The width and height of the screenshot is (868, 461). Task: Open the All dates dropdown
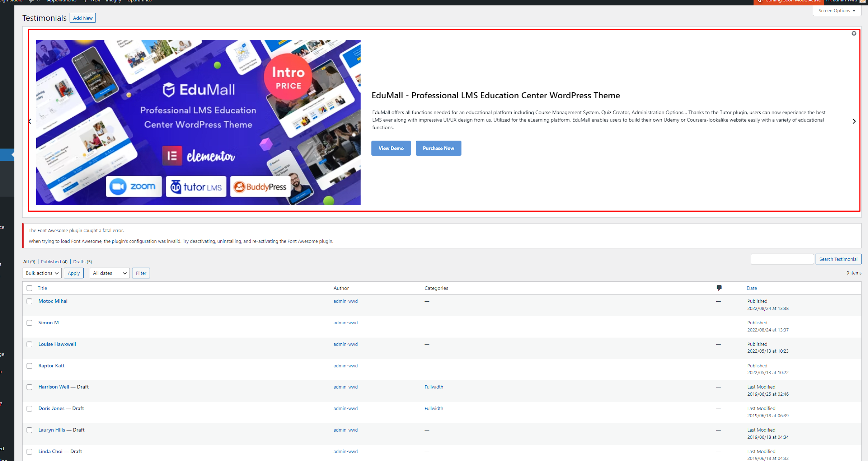(x=109, y=273)
